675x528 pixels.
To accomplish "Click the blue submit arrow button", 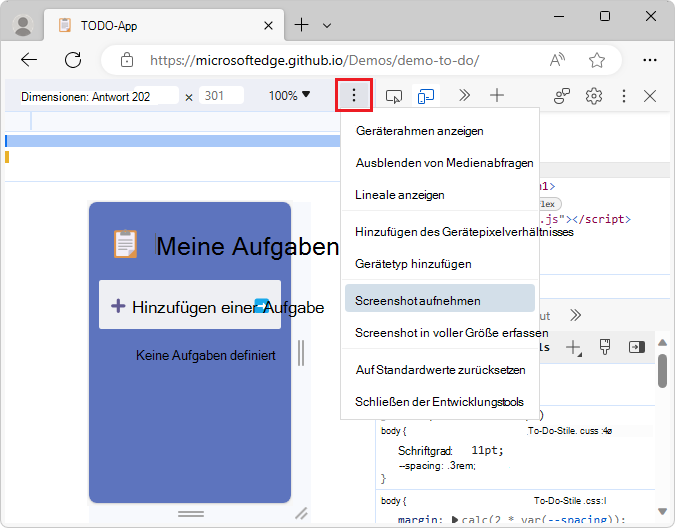I will click(x=262, y=305).
